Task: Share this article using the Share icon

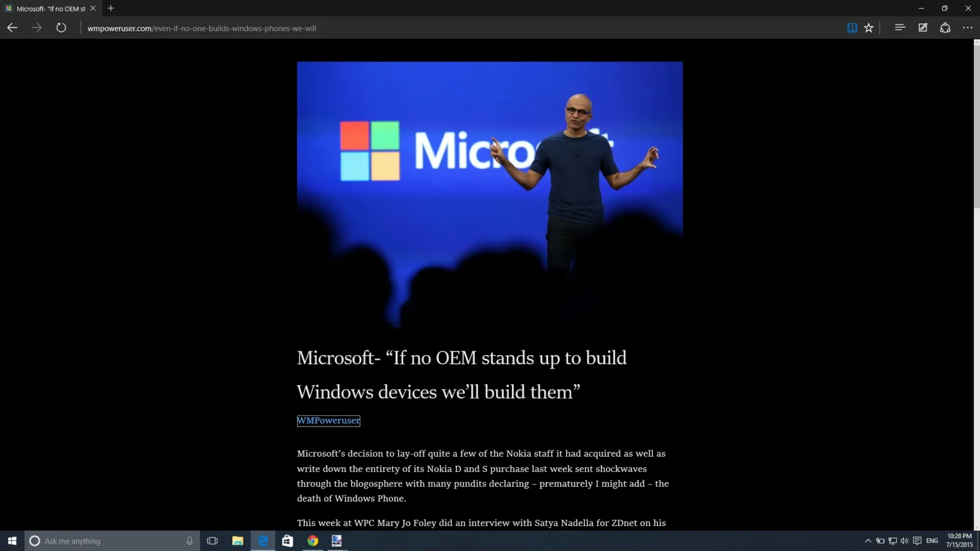Action: [945, 28]
